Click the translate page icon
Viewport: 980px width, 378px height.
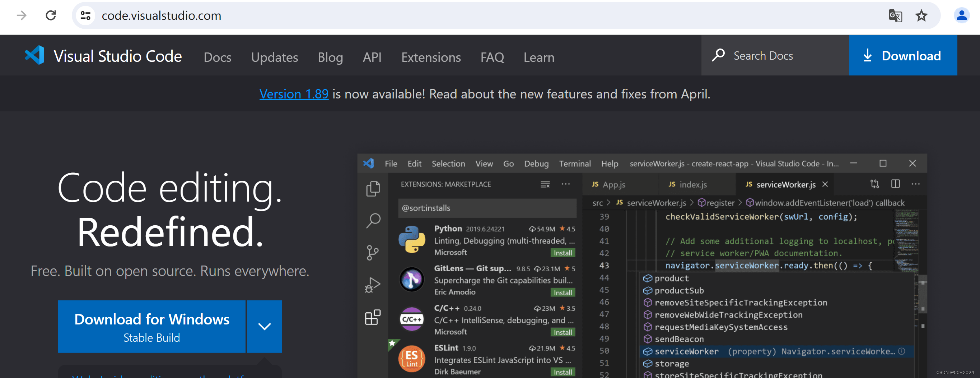point(895,15)
